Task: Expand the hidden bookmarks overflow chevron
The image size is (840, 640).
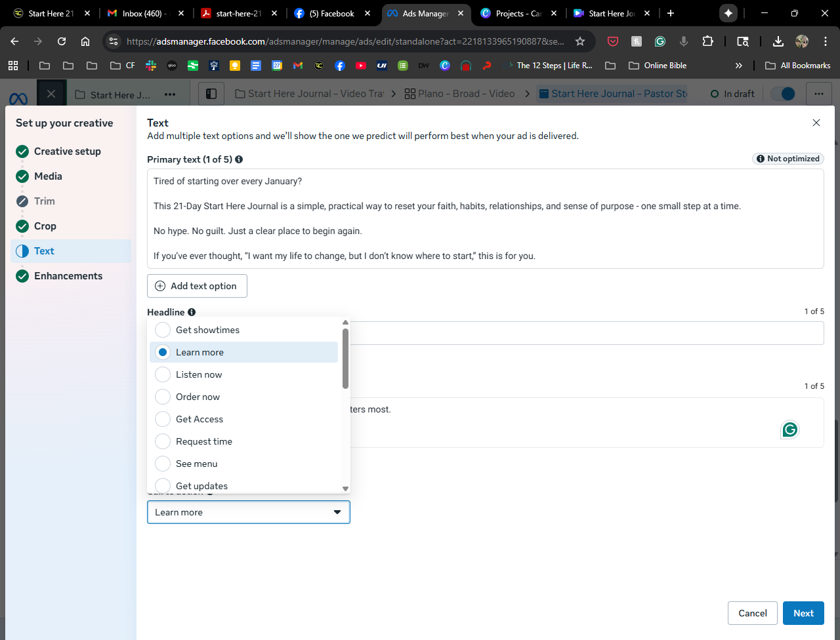Action: (739, 66)
